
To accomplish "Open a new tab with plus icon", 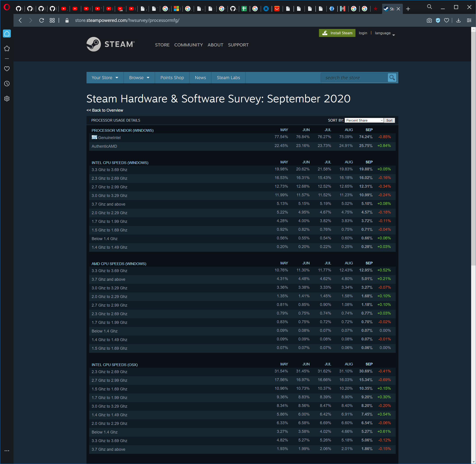I will pyautogui.click(x=408, y=9).
